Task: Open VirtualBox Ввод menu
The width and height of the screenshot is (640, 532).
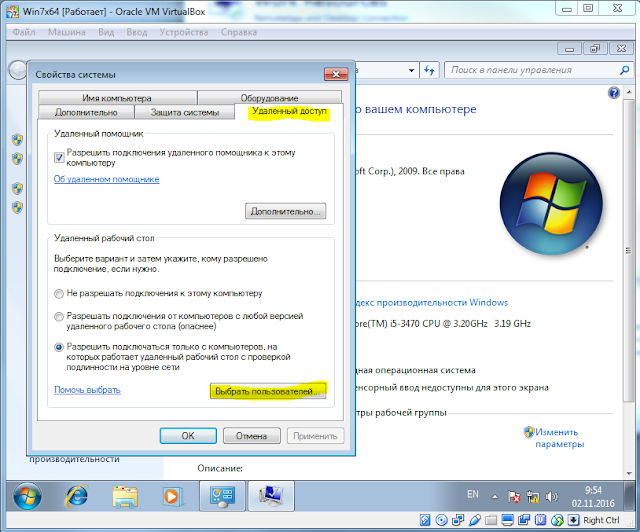Action: point(137,32)
